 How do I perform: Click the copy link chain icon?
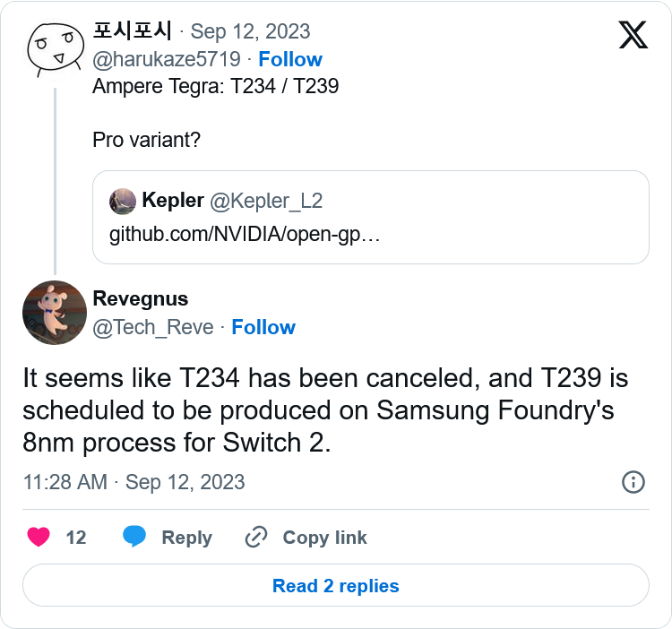point(256,537)
